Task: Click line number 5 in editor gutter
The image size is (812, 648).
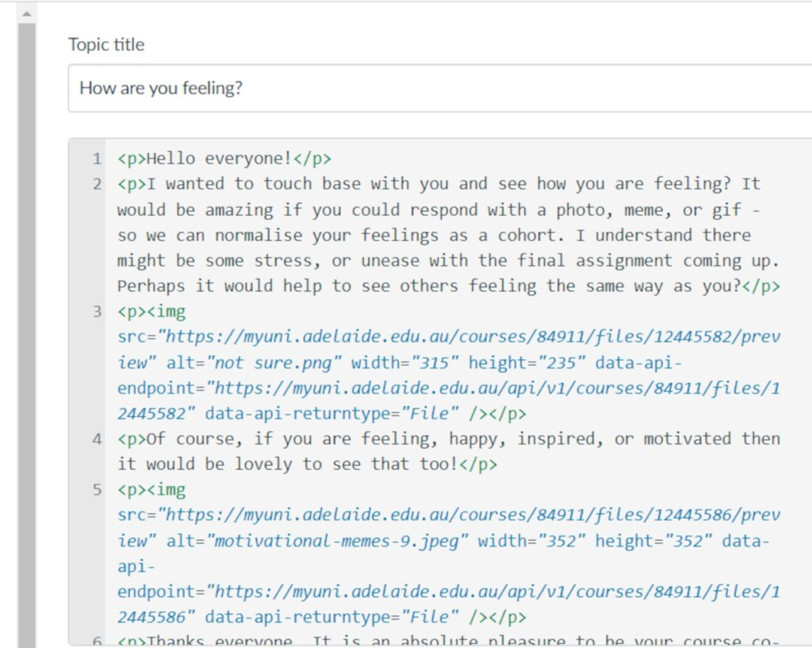Action: coord(97,490)
